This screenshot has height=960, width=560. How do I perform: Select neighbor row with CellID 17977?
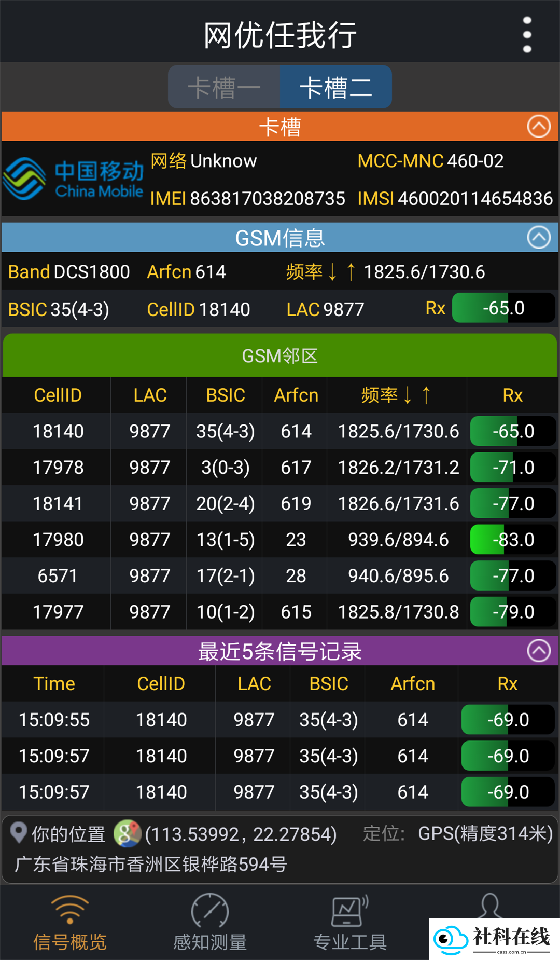point(280,612)
